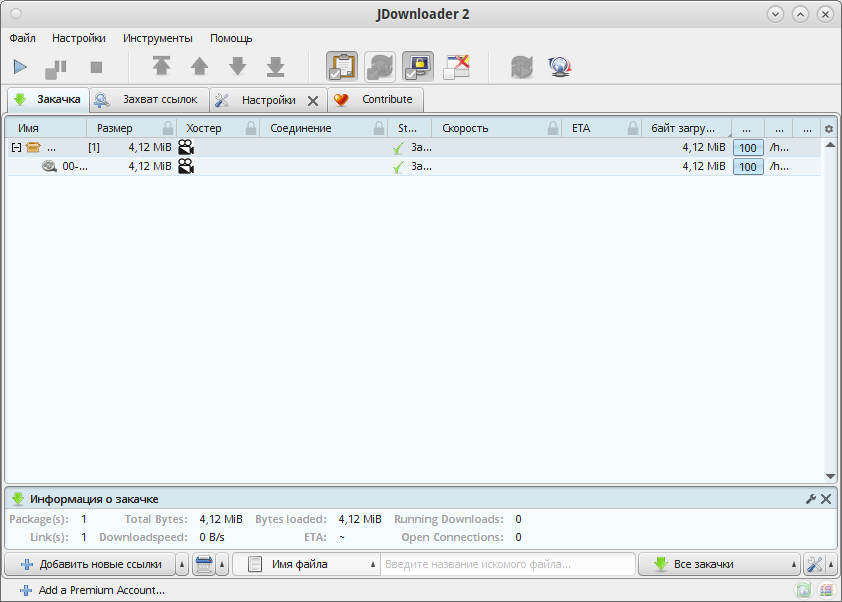Screen dimensions: 842x602
Task: Close the Информация о закачке panel
Action: click(x=826, y=499)
